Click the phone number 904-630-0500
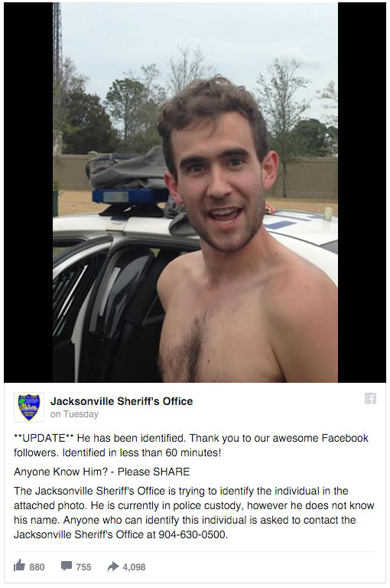This screenshot has width=390, height=588. (x=193, y=534)
